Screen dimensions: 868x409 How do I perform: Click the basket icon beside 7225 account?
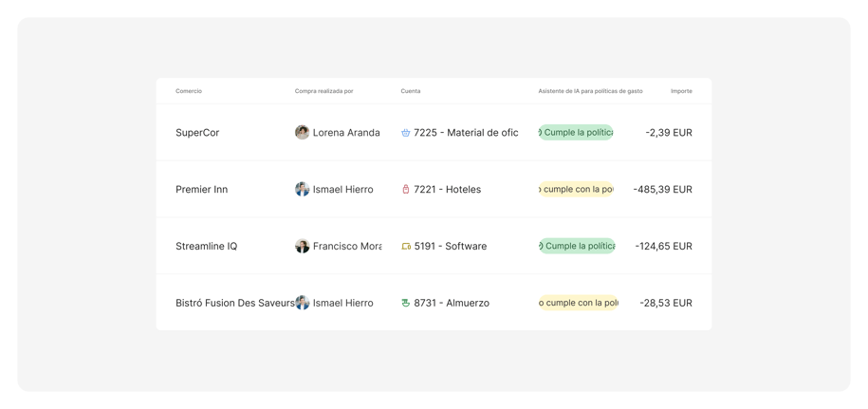[x=405, y=133]
